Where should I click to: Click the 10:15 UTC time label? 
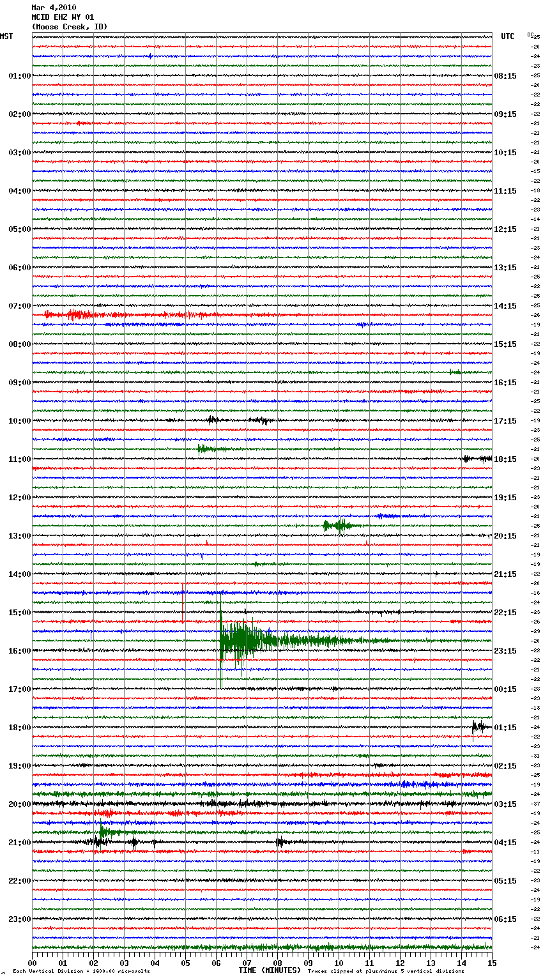(x=505, y=153)
